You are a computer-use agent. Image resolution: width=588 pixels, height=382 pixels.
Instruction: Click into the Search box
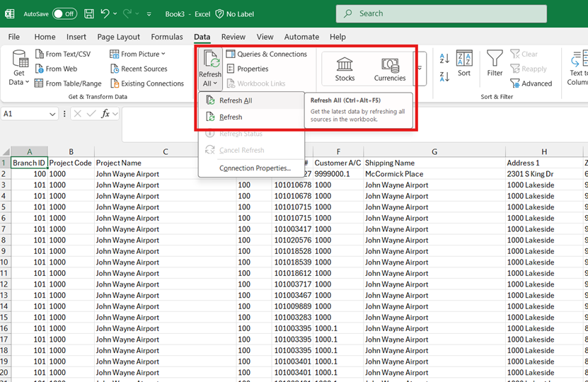point(441,14)
